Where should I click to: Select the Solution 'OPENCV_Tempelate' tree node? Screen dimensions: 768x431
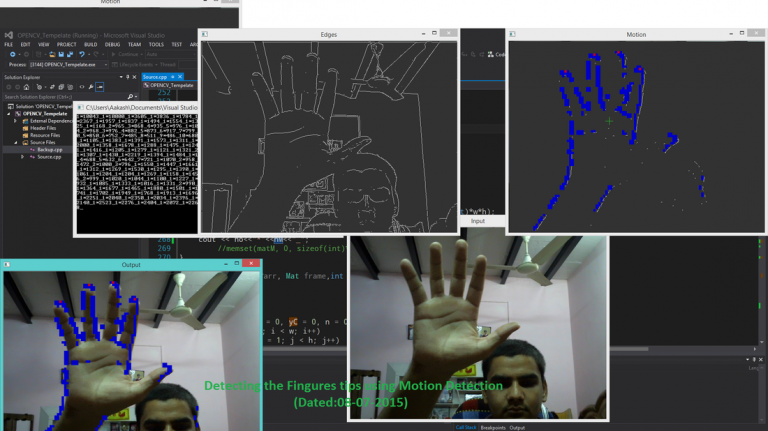43,106
